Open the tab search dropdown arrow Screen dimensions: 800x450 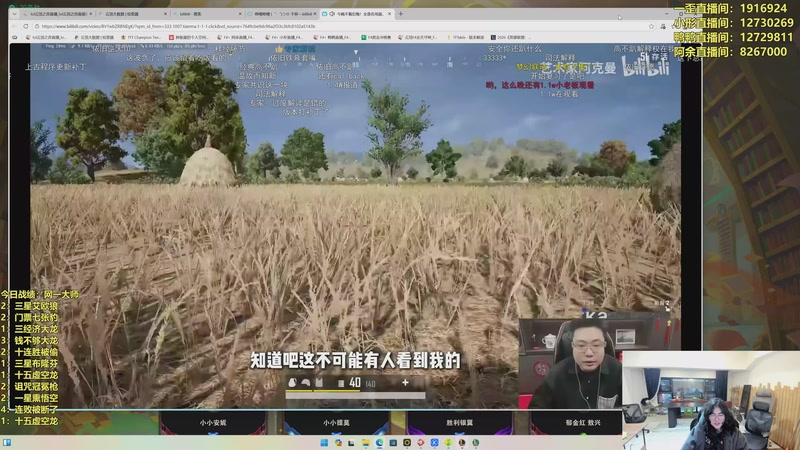pos(14,14)
